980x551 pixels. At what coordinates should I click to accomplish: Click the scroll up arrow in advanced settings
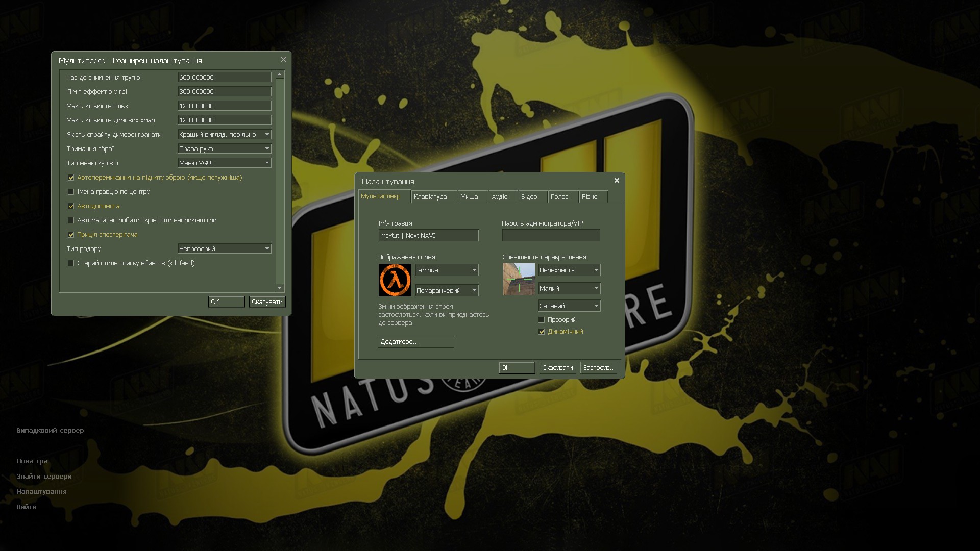coord(279,74)
